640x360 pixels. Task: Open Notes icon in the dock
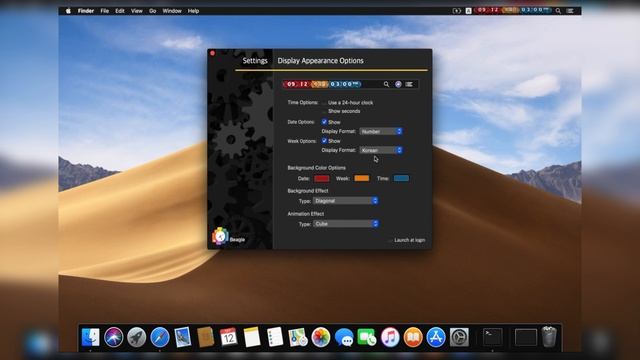coord(252,338)
